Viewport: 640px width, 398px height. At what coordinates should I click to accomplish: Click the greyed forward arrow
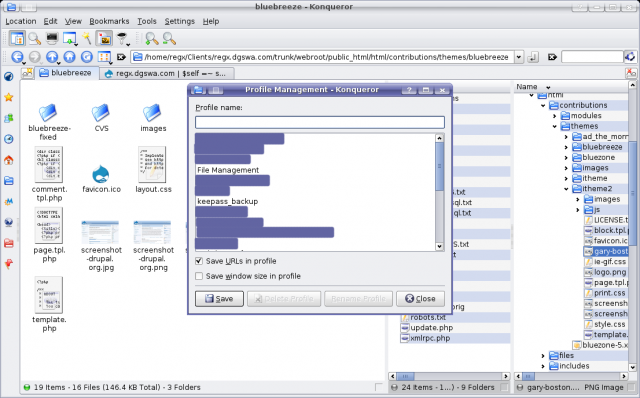point(35,57)
